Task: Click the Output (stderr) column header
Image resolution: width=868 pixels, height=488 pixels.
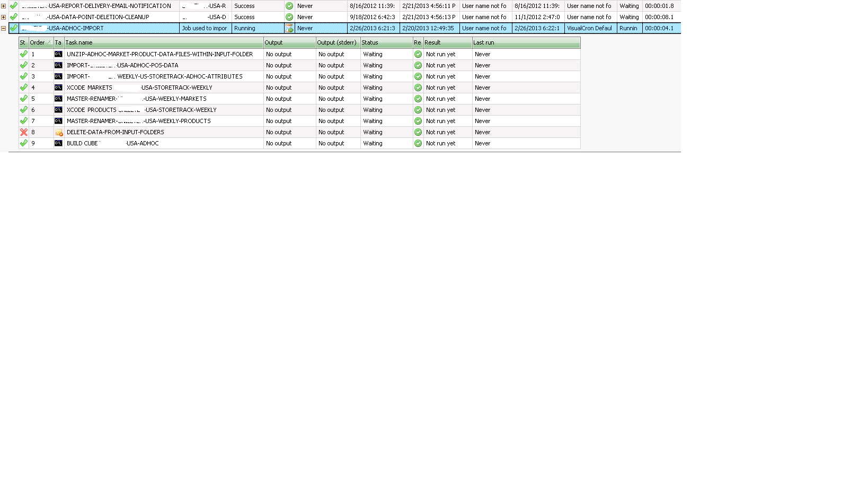Action: [x=338, y=42]
